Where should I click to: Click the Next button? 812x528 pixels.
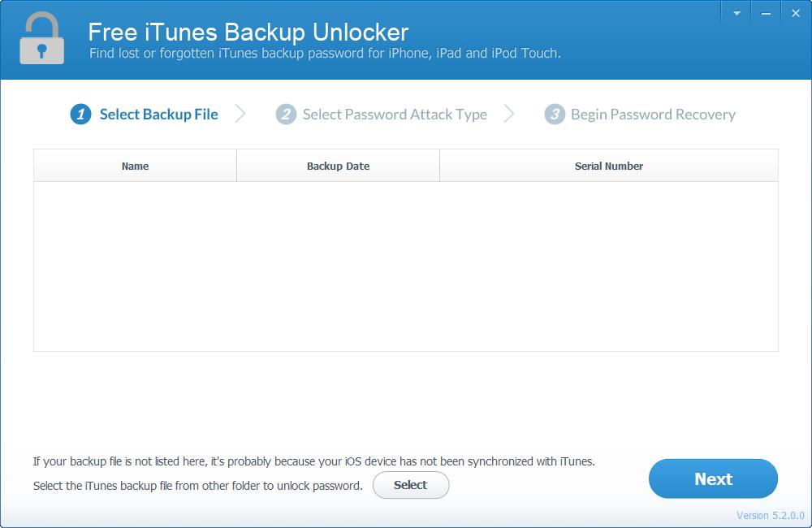click(x=713, y=478)
